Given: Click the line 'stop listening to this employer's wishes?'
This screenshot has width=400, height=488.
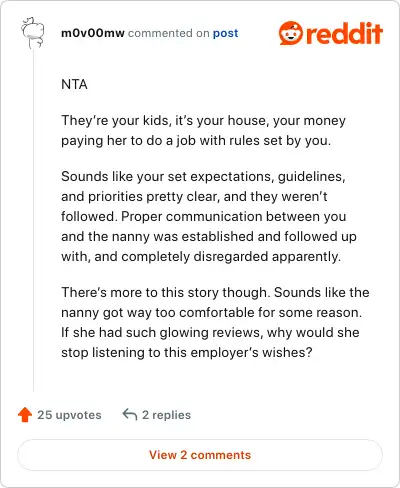Looking at the screenshot, I should [187, 352].
